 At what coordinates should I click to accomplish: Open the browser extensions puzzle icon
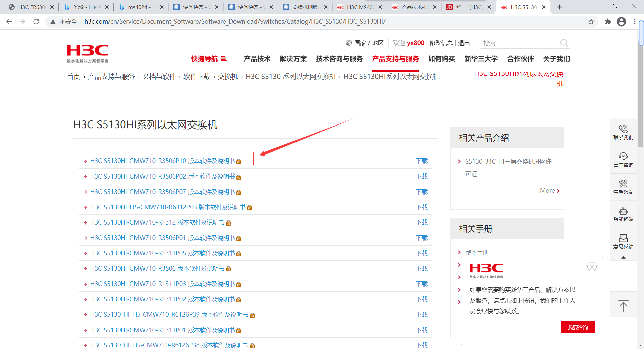608,22
